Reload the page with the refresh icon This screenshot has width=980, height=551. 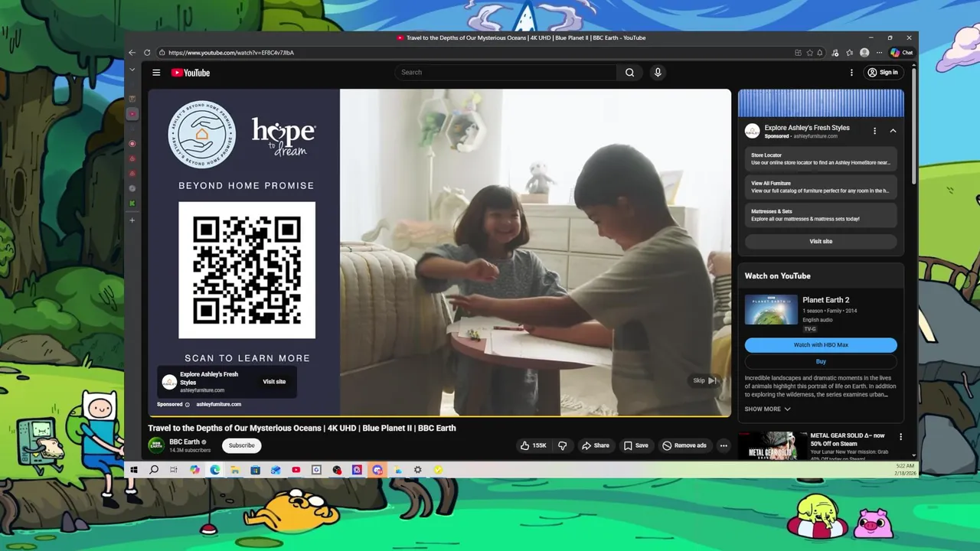[147, 53]
